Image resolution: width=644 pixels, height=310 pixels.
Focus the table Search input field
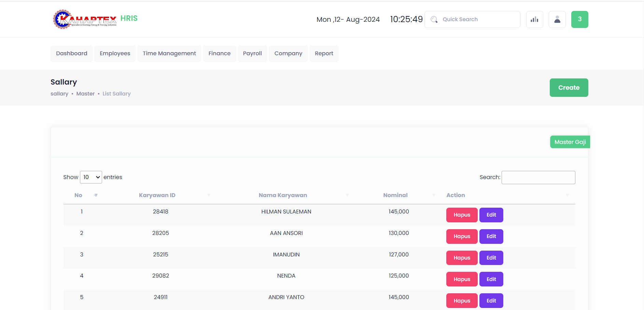pyautogui.click(x=538, y=177)
